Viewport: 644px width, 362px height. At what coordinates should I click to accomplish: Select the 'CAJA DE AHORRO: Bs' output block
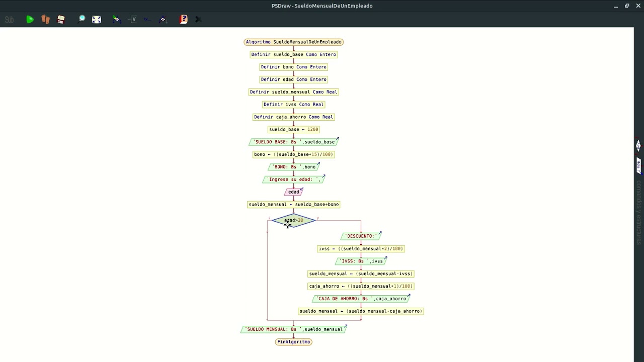pyautogui.click(x=361, y=299)
